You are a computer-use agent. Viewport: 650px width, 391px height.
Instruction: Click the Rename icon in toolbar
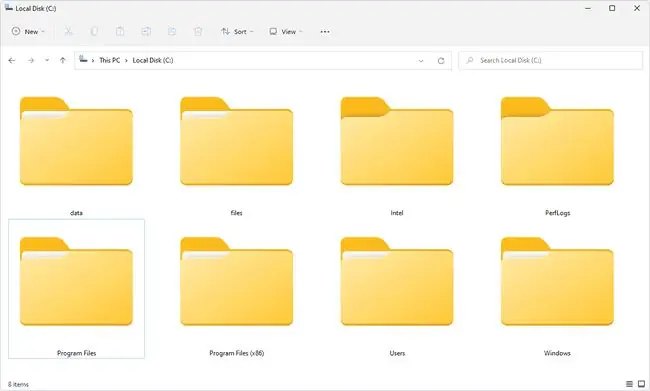[146, 32]
